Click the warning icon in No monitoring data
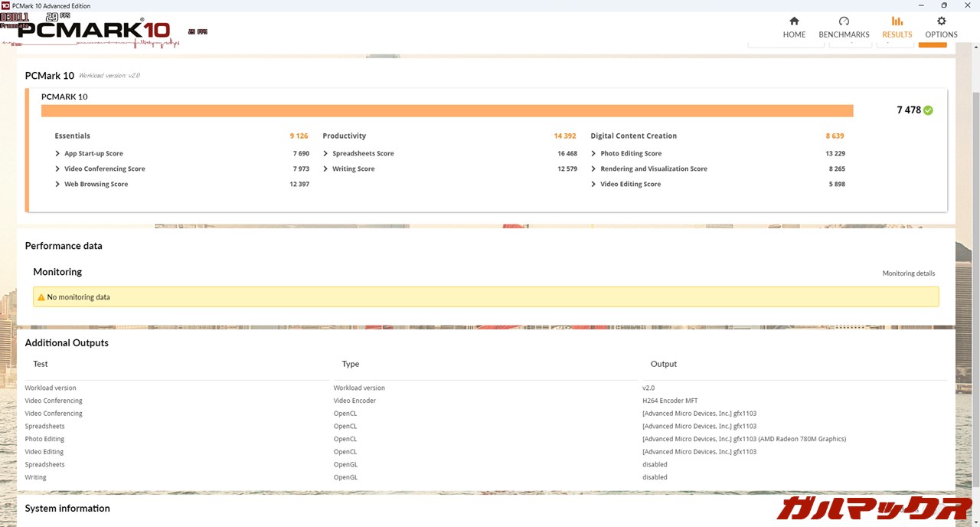 click(41, 297)
